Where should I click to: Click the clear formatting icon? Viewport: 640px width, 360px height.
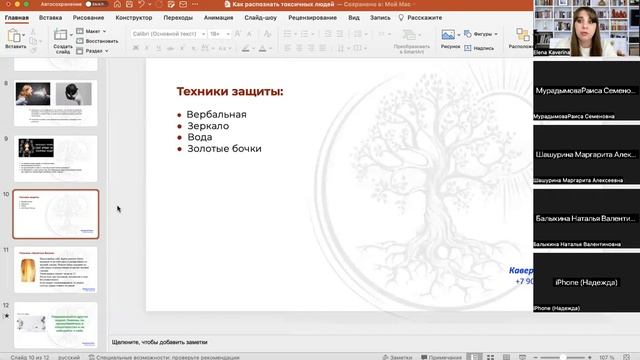click(x=267, y=34)
